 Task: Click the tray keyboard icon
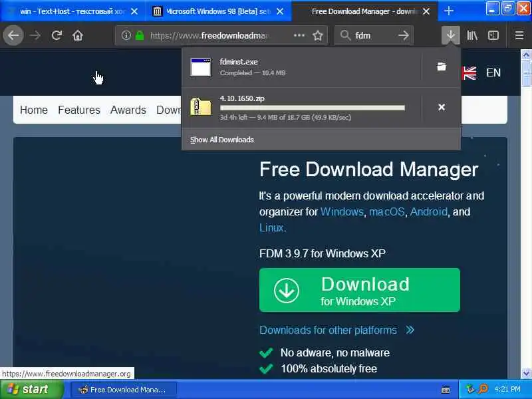click(446, 390)
